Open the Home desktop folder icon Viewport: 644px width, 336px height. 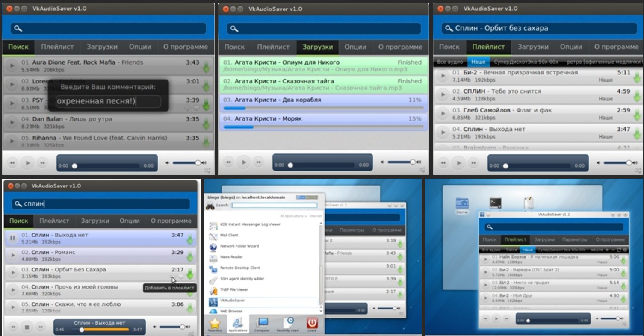(462, 206)
